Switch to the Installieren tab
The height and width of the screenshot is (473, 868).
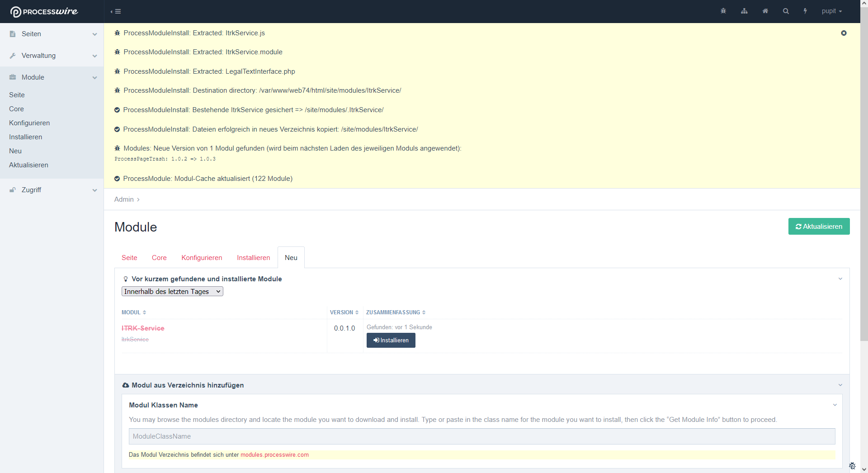tap(253, 258)
